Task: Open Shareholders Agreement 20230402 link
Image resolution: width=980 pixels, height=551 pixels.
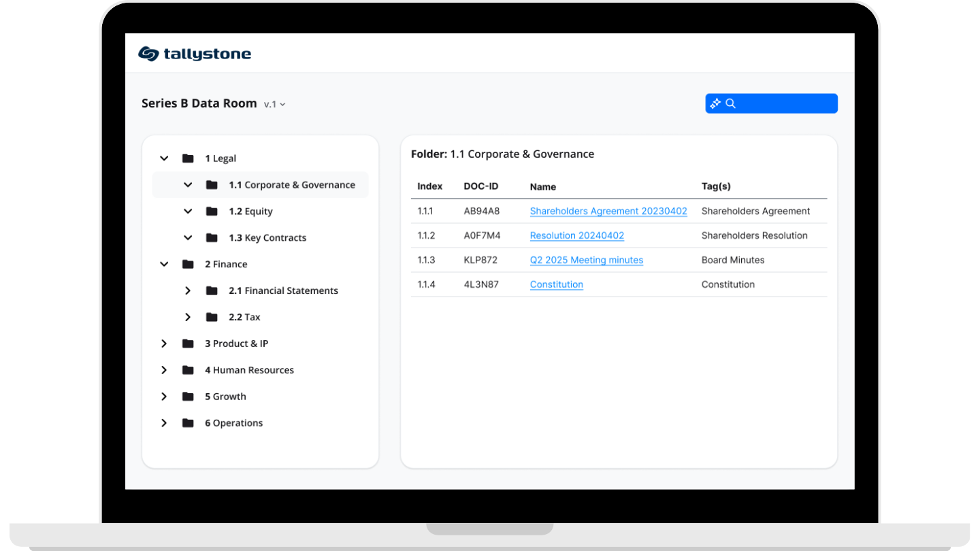Action: point(608,211)
